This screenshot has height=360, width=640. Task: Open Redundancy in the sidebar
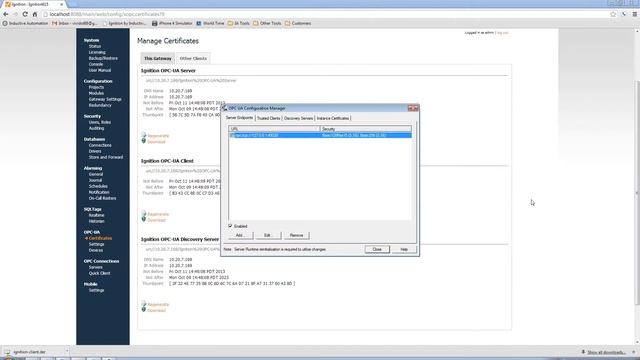pos(100,105)
